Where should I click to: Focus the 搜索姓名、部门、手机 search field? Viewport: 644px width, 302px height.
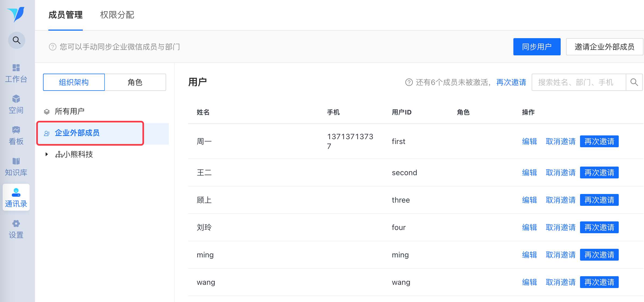(x=578, y=82)
